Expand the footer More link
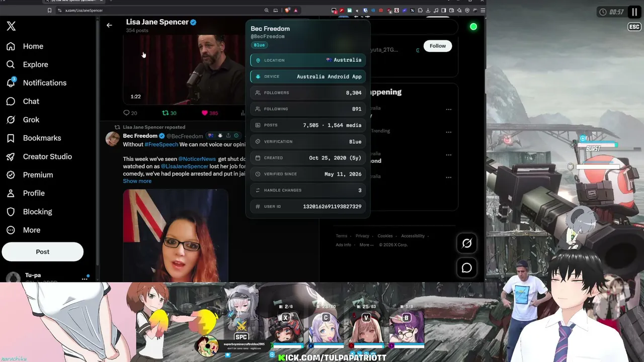The width and height of the screenshot is (644, 362). tap(366, 245)
